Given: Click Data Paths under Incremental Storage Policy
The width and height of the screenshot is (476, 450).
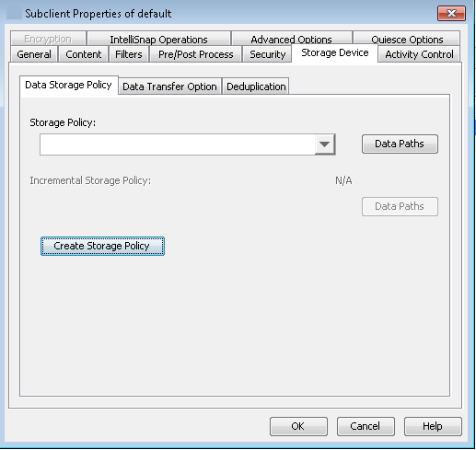Looking at the screenshot, I should [x=400, y=206].
